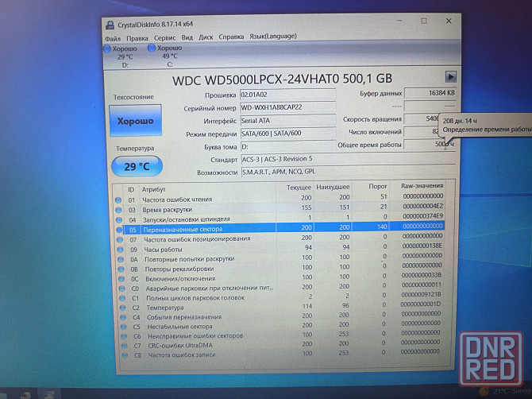The height and width of the screenshot is (399, 532).
Task: Open the Язык(Language) menu
Action: [273, 36]
